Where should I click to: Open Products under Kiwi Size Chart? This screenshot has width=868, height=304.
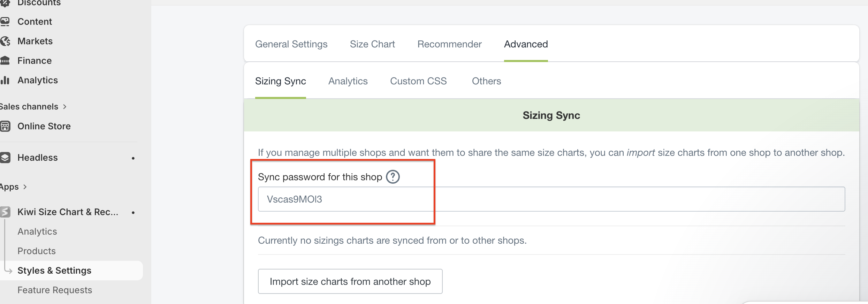(37, 251)
